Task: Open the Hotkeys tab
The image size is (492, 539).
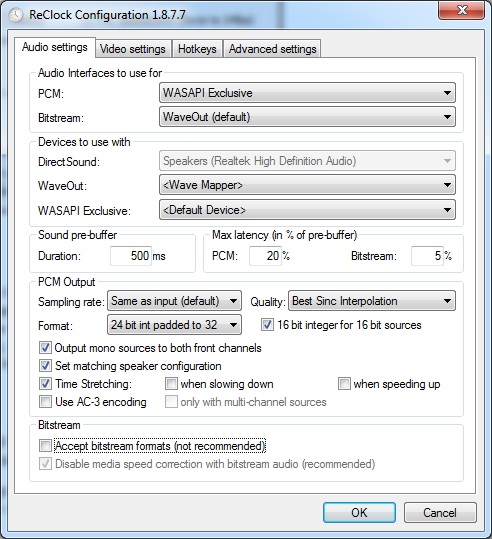Action: click(197, 49)
